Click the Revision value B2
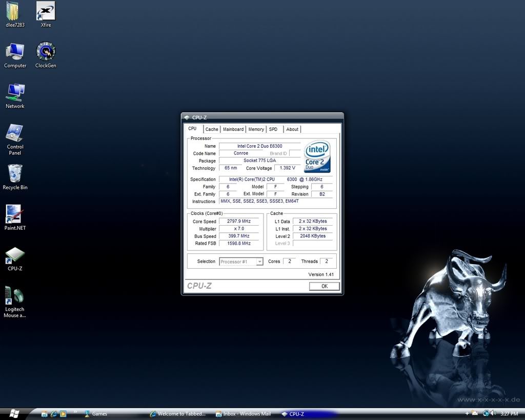 (x=322, y=194)
